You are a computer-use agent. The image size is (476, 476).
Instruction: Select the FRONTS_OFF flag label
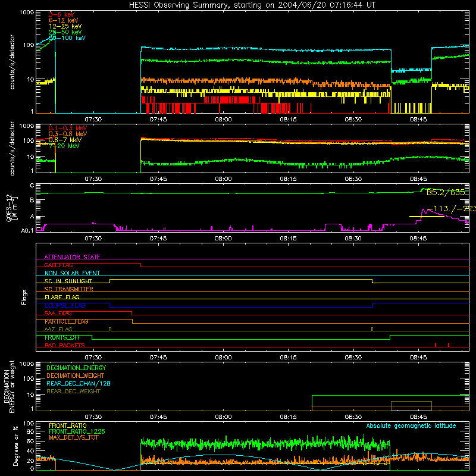(62, 337)
